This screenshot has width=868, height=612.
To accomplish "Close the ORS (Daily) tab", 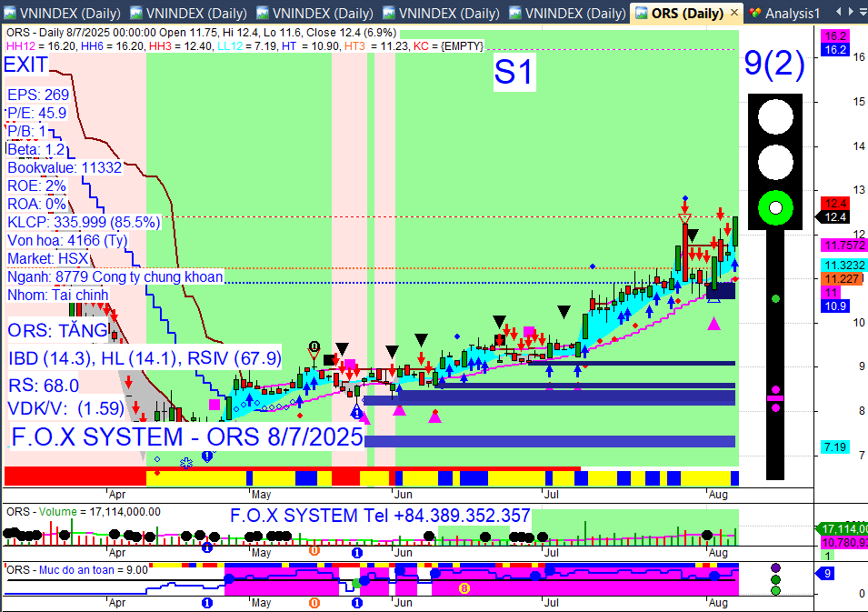I will coord(734,12).
